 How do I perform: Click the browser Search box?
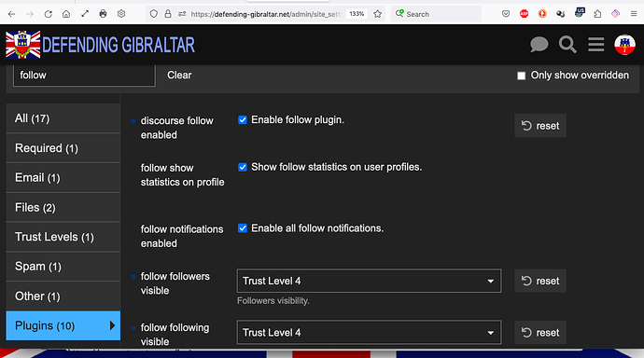436,14
